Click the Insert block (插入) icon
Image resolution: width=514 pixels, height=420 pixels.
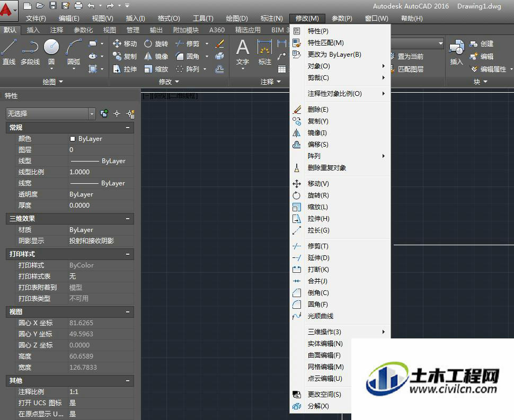456,52
